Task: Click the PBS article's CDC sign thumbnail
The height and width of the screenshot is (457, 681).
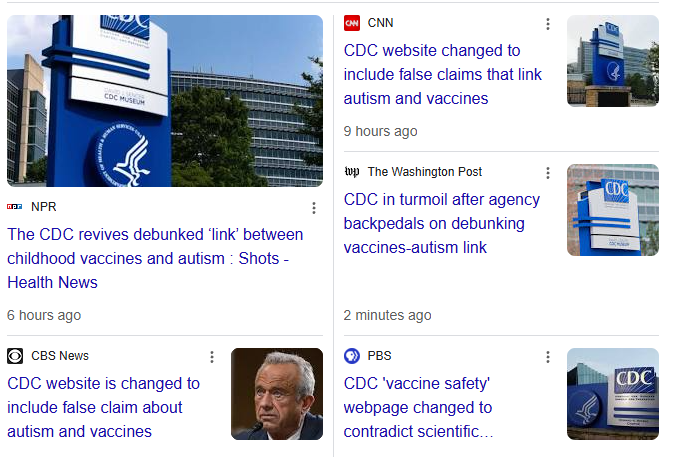Action: 612,394
